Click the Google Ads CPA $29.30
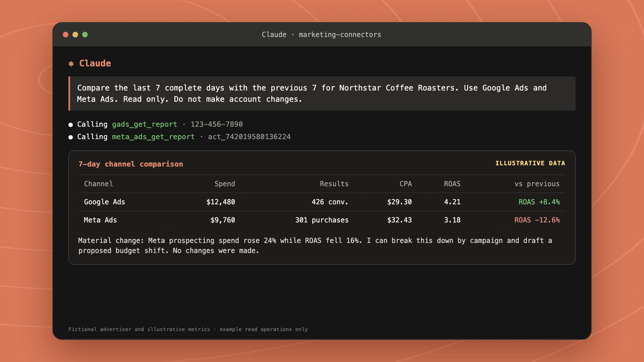This screenshot has width=644, height=362. 399,202
